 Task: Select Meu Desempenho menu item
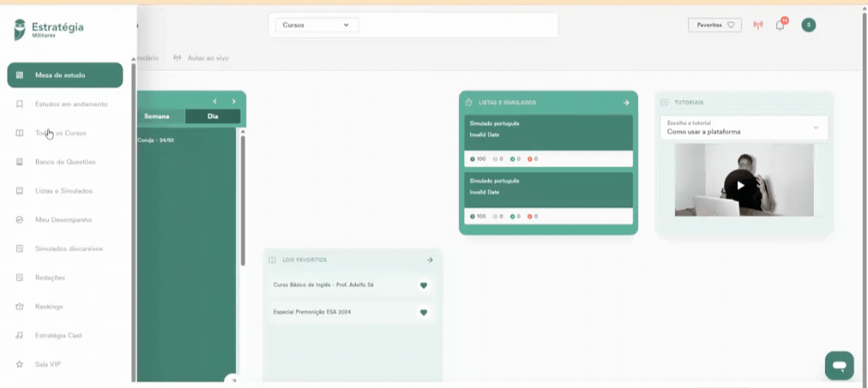[x=65, y=220]
